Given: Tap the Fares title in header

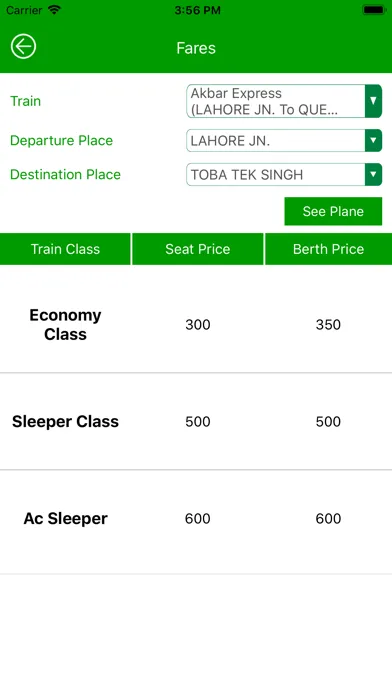Looking at the screenshot, I should [x=196, y=48].
